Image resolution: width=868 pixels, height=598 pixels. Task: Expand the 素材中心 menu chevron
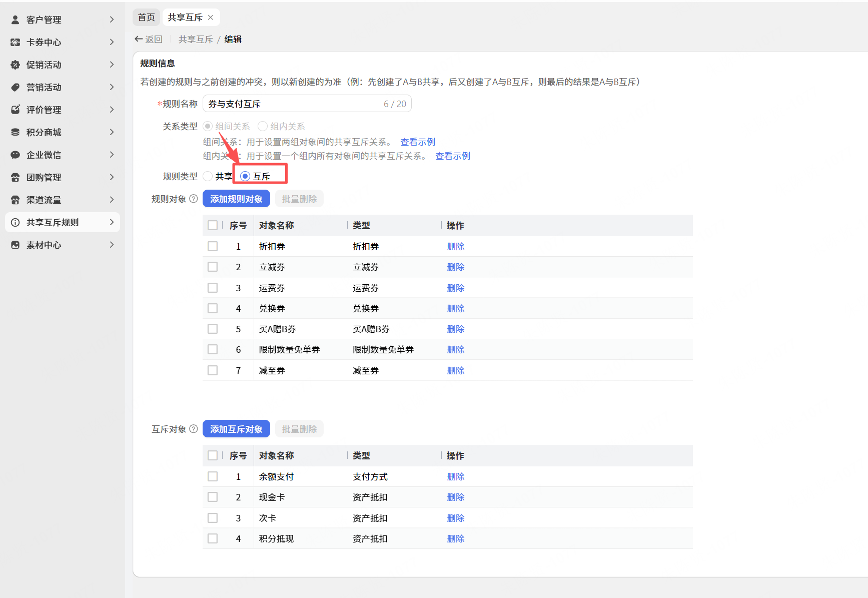pos(112,245)
